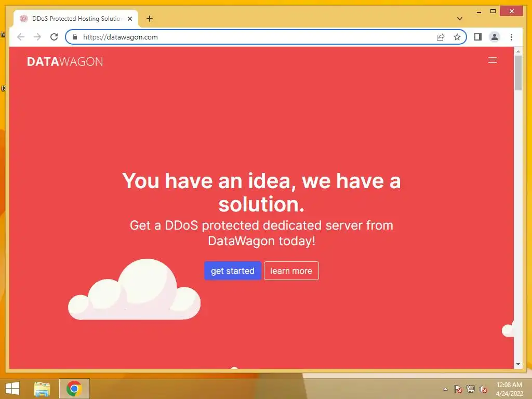
Task: Open a new browser tab
Action: [x=150, y=19]
